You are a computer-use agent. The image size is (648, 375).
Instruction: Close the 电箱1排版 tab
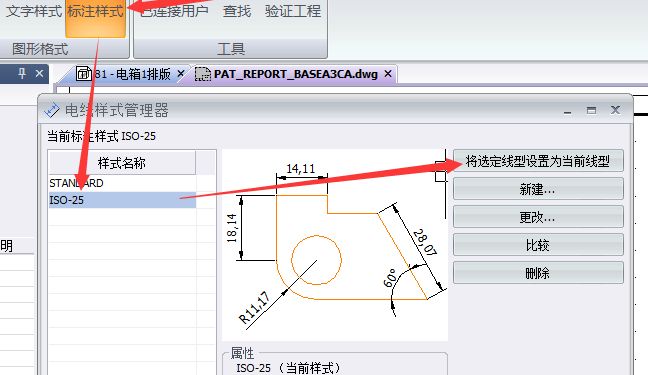[x=181, y=74]
